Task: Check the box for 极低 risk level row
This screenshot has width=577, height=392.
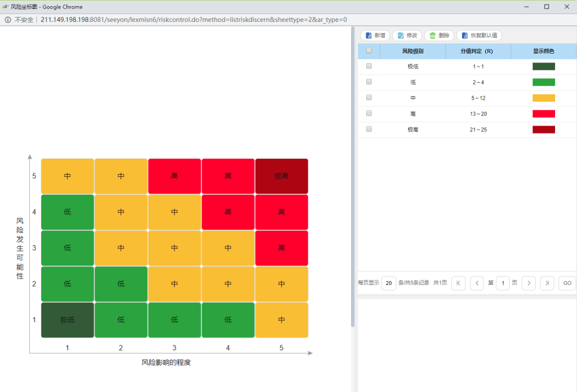Action: (369, 66)
